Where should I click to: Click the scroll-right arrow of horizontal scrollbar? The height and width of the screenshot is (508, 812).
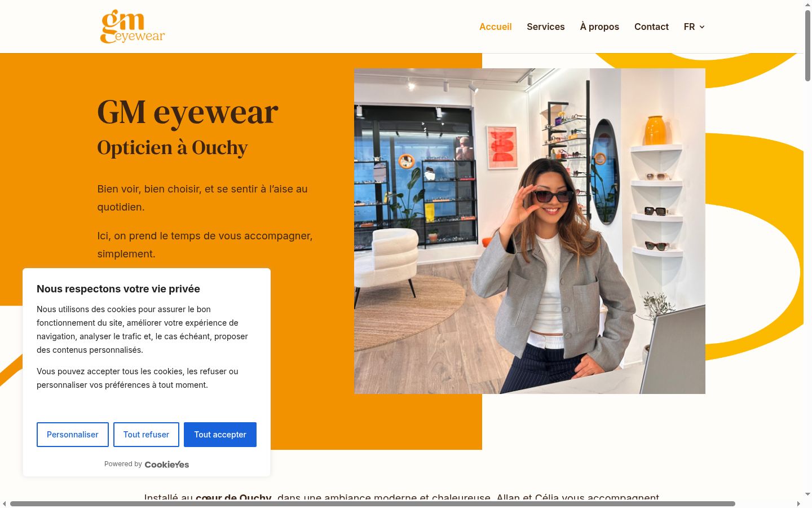click(798, 503)
